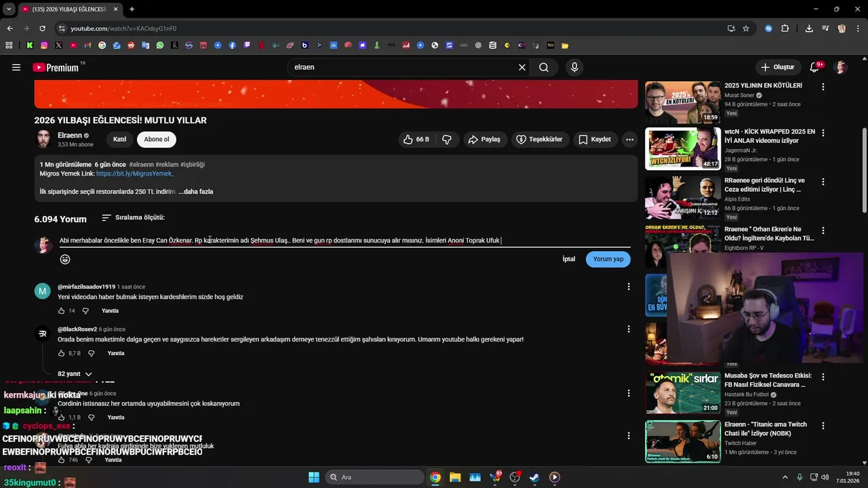
Task: Open account avatar menu
Action: point(841,67)
